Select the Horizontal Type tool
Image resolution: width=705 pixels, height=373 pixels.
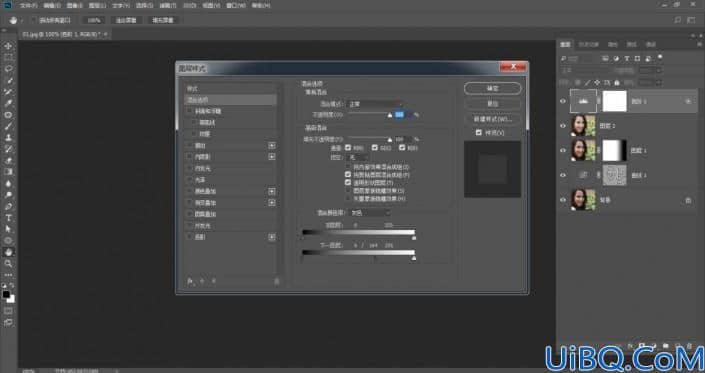(x=8, y=218)
